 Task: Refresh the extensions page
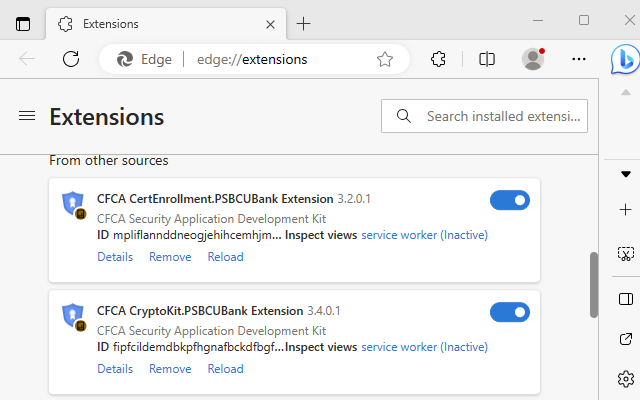[x=71, y=59]
